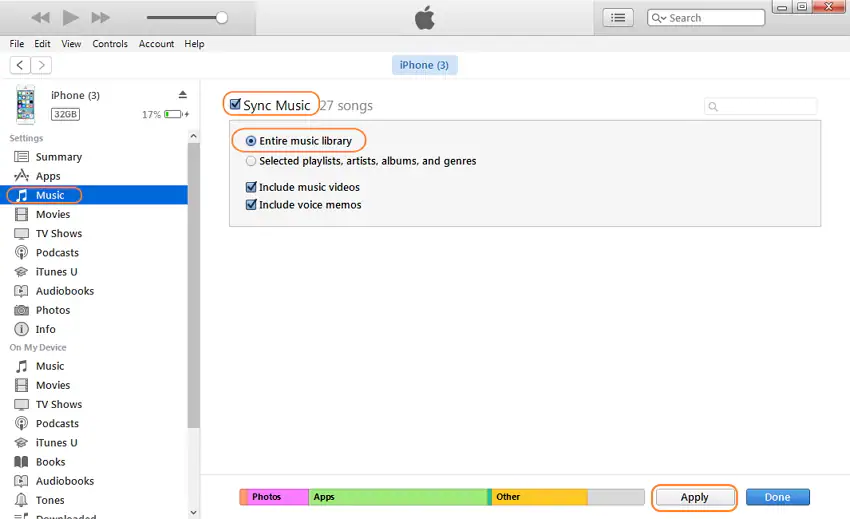The height and width of the screenshot is (519, 850).
Task: Click the Apple logo display
Action: 424,18
